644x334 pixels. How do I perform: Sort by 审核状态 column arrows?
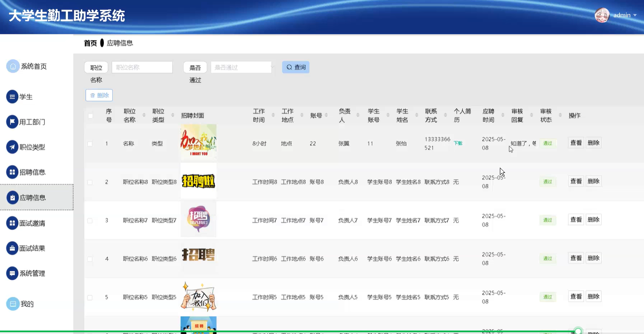coord(560,115)
